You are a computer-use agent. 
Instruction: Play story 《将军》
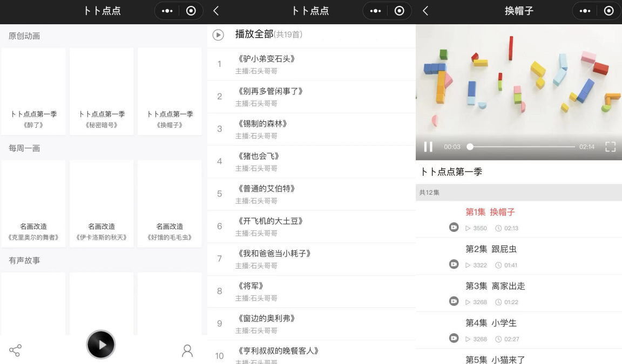[x=312, y=292]
